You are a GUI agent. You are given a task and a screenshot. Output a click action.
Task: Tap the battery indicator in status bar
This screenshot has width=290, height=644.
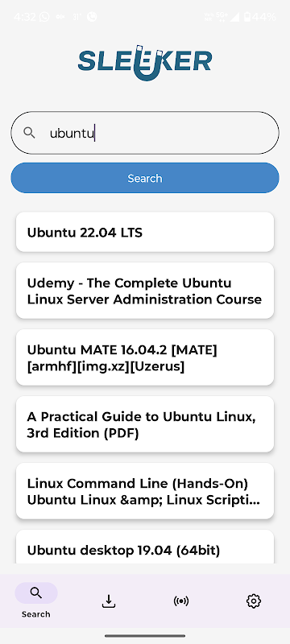pyautogui.click(x=246, y=17)
